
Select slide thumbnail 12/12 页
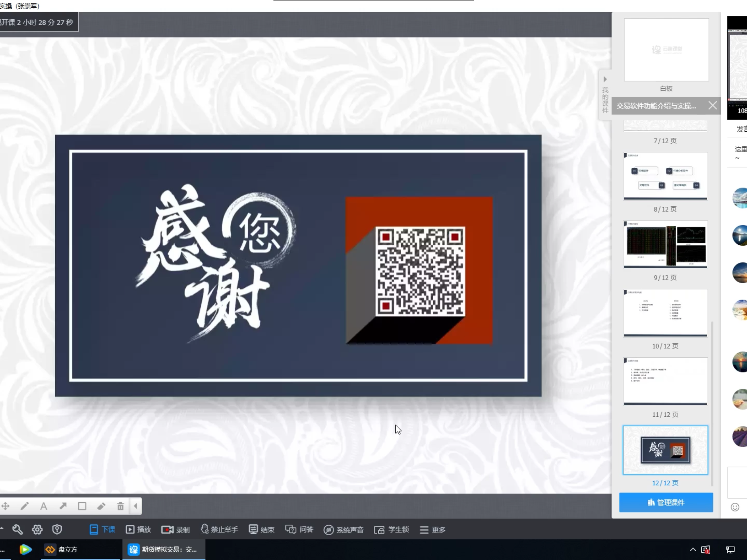pos(666,450)
